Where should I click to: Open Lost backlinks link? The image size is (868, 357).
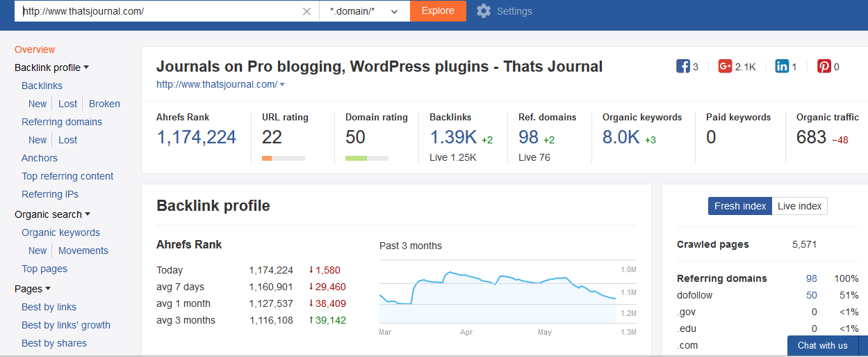tap(68, 104)
